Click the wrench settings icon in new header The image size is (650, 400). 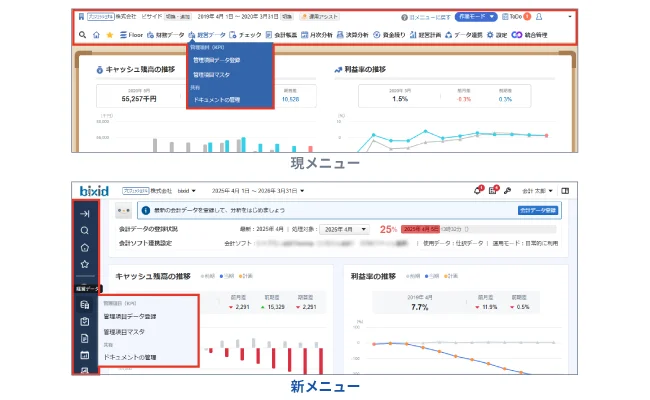coord(507,191)
